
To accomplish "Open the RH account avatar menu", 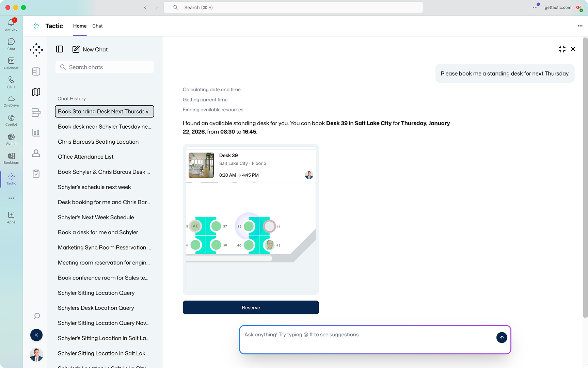I will pos(578,7).
